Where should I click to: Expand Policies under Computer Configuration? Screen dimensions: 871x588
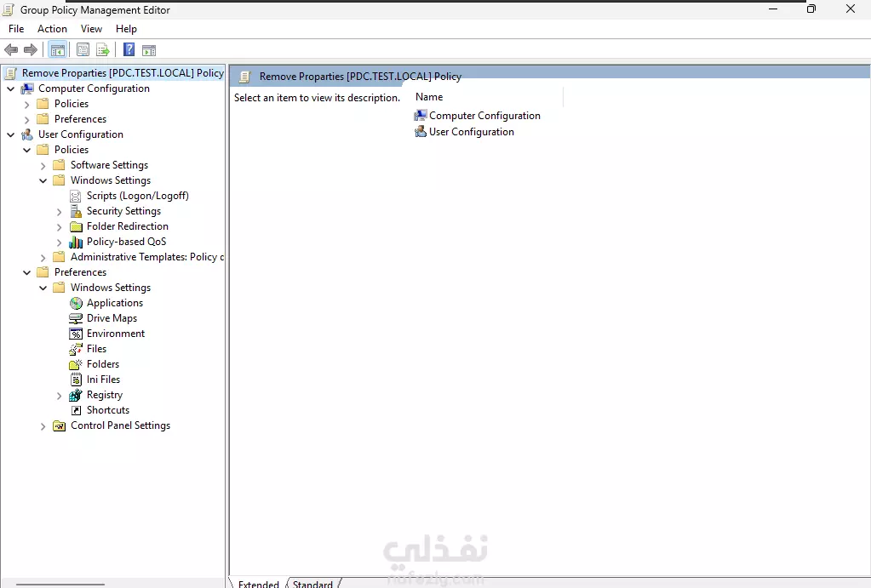[26, 105]
